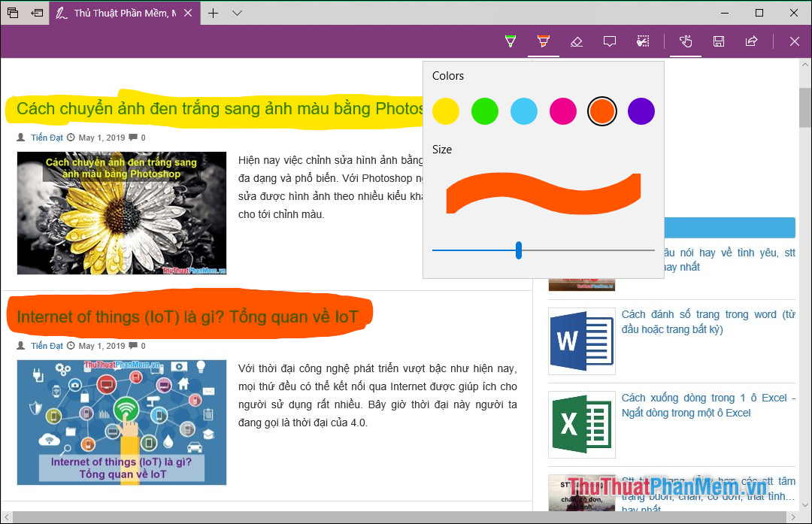
Task: Select the purple color swatch
Action: click(x=641, y=111)
